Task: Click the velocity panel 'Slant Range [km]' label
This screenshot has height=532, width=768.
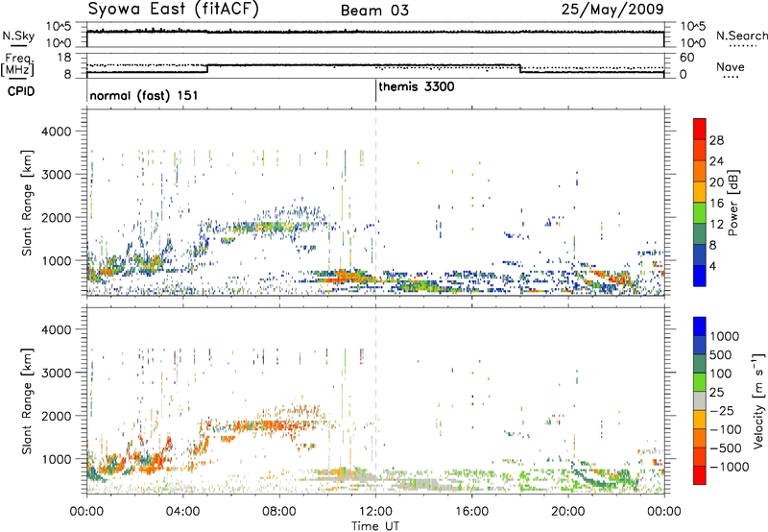Action: tap(27, 400)
